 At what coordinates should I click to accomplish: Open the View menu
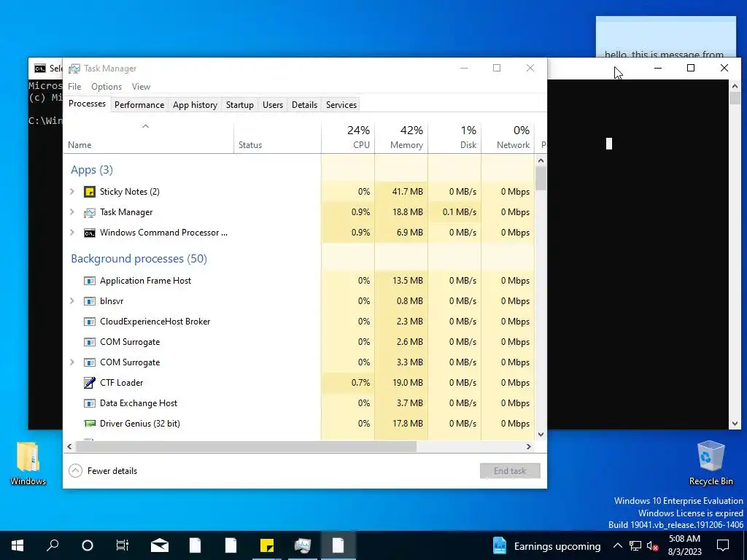[x=141, y=87]
